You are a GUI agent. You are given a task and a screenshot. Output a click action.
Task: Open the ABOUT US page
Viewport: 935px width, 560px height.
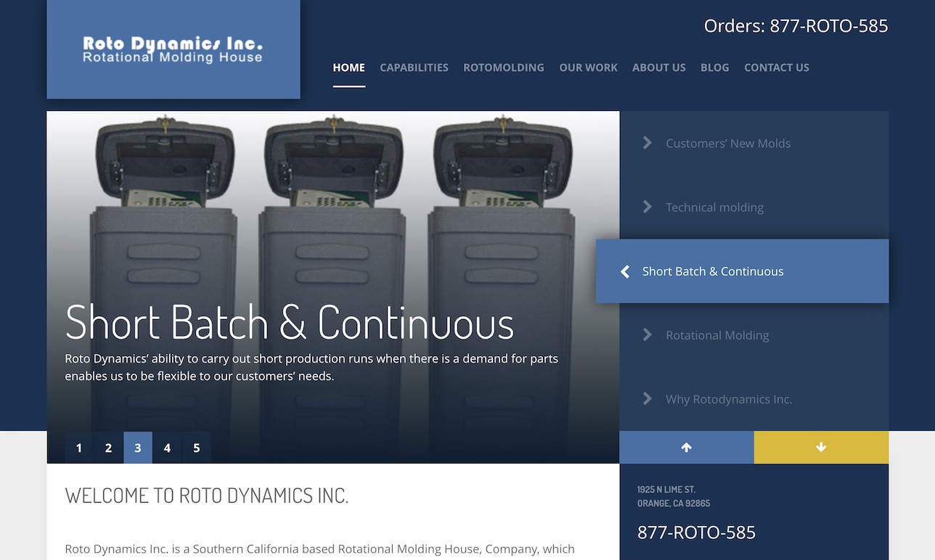pyautogui.click(x=658, y=67)
